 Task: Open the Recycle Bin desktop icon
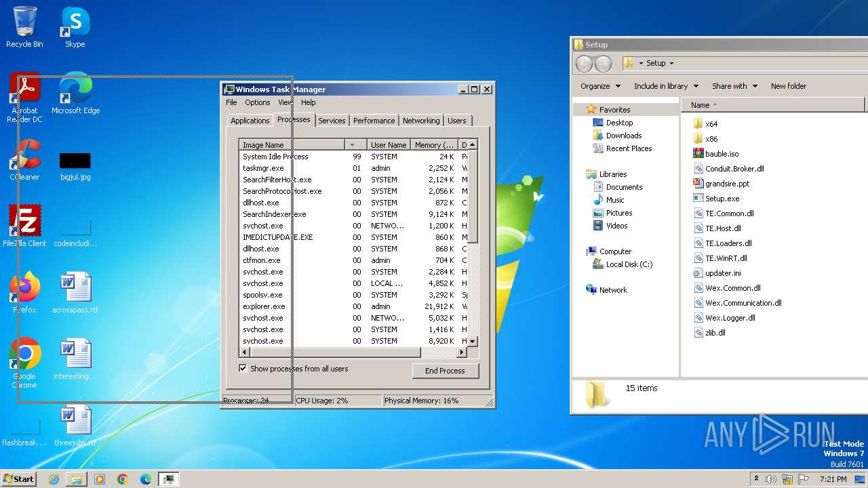24,28
